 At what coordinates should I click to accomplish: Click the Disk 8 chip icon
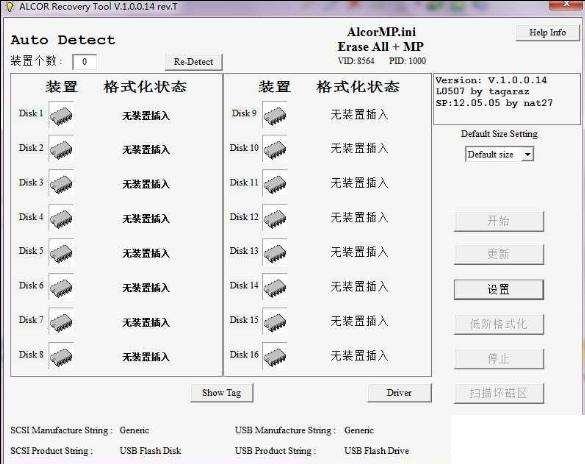point(61,356)
